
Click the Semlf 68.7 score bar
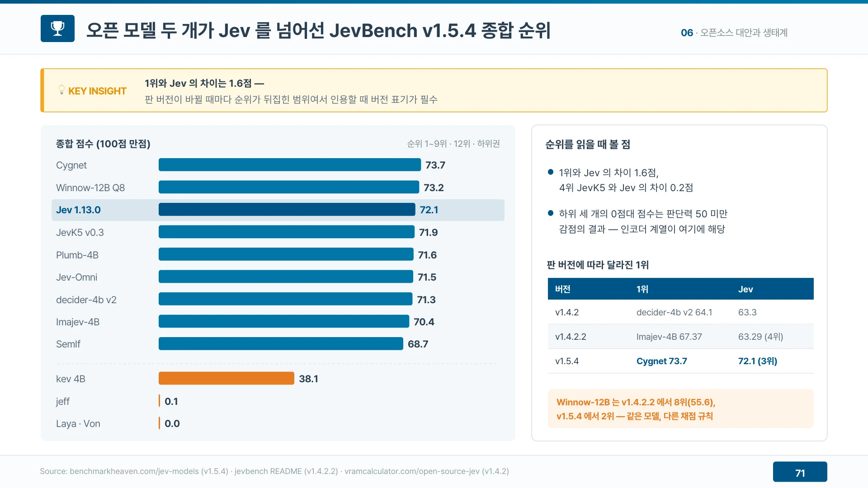[x=281, y=344]
